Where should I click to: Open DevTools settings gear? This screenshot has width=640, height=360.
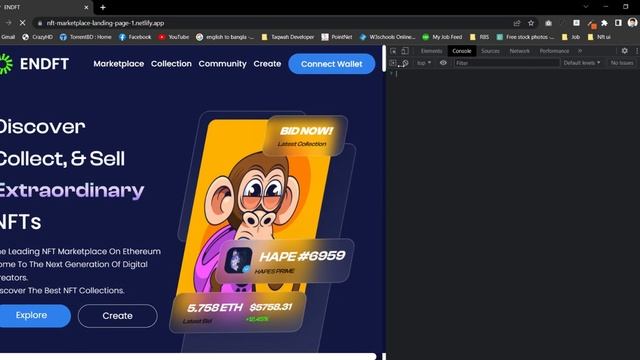(624, 51)
